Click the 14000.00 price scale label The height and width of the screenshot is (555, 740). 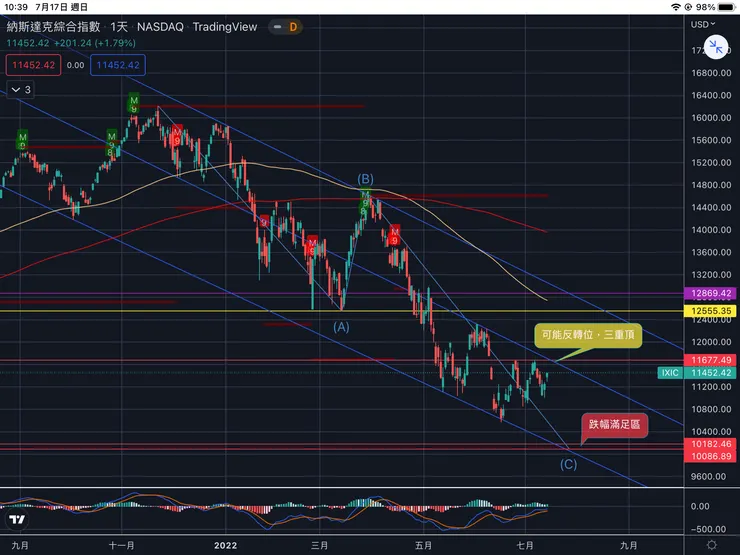(x=711, y=230)
